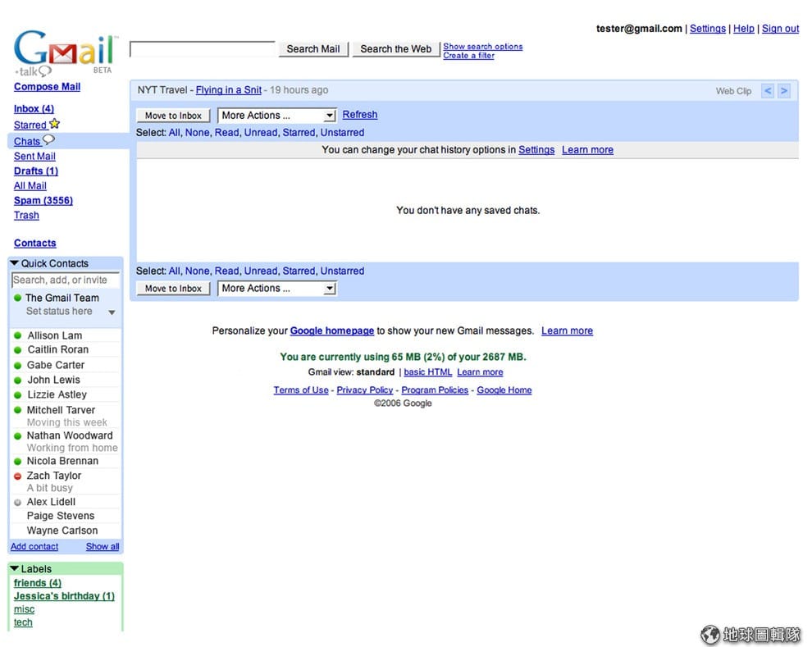
Task: Open Google homepage link
Action: tap(332, 330)
